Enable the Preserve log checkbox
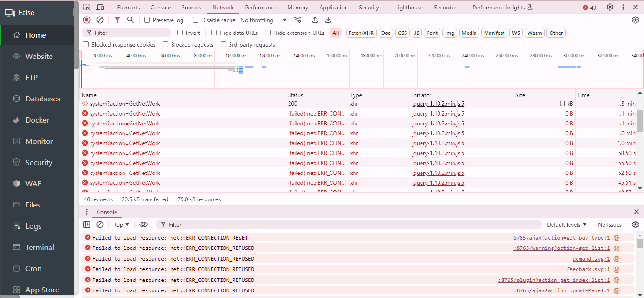 [148, 20]
